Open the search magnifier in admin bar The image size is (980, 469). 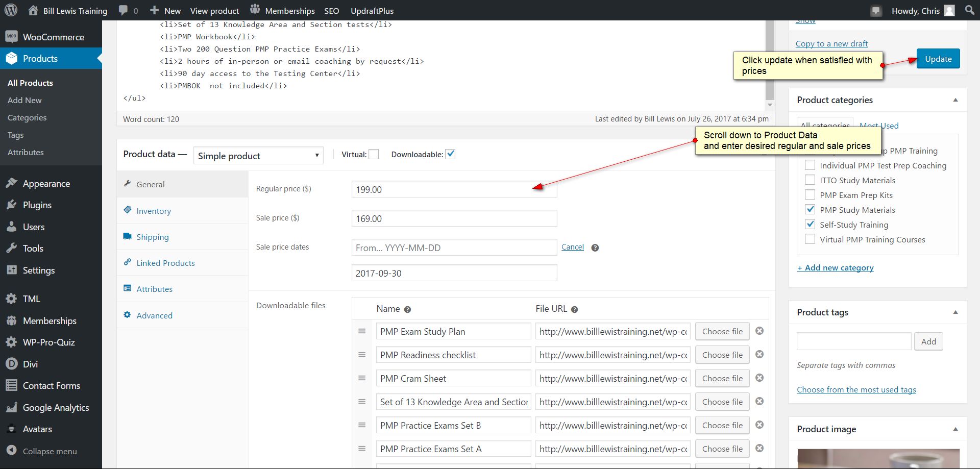(x=969, y=10)
